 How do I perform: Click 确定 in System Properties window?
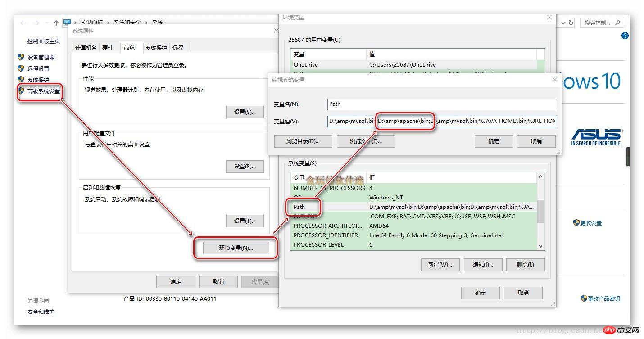click(176, 282)
